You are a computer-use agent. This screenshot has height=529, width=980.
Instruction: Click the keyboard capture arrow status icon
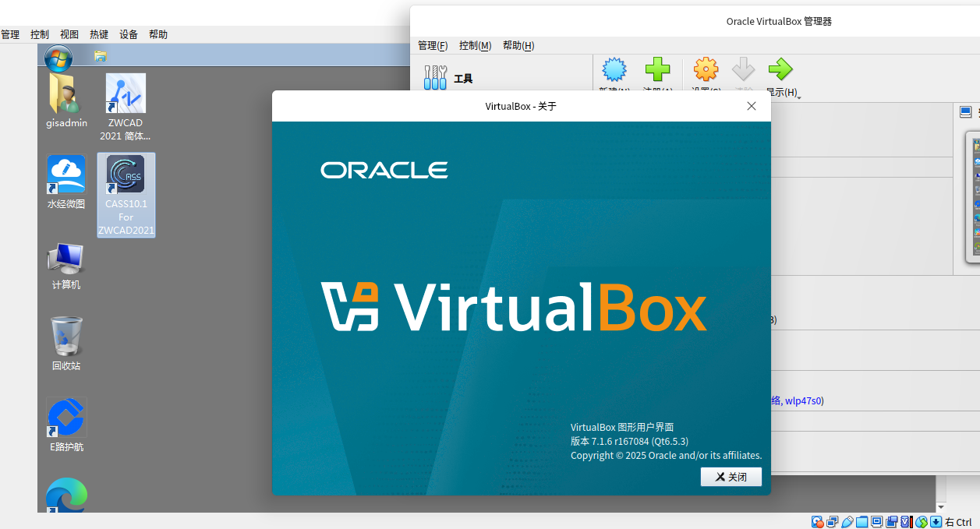click(x=936, y=521)
